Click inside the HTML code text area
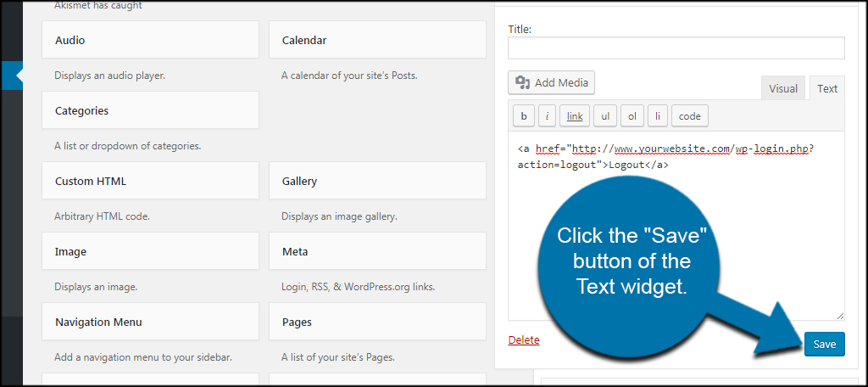 (x=676, y=226)
